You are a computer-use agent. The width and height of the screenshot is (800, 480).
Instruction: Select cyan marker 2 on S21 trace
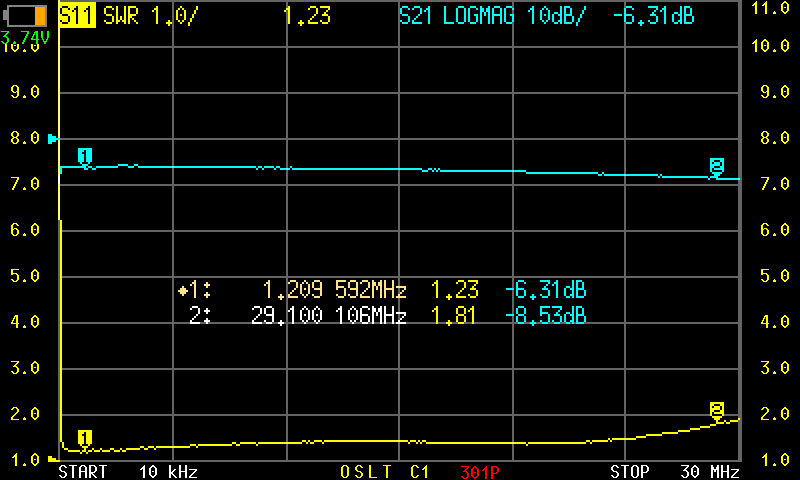point(717,165)
